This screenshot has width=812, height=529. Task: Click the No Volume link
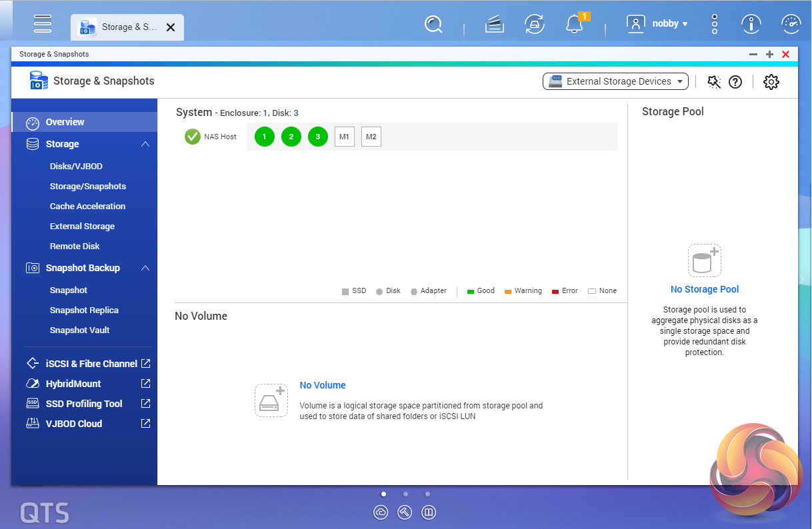(323, 385)
